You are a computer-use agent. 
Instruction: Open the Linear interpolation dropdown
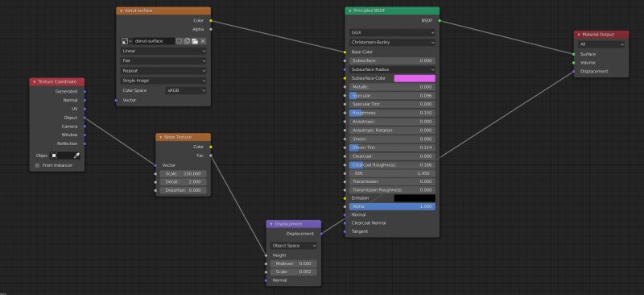click(163, 51)
